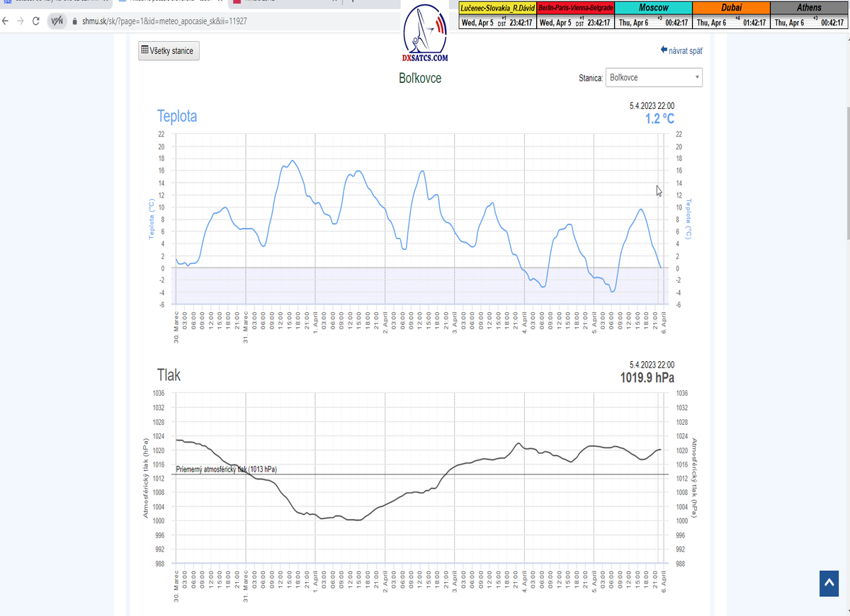Click the padlock site security icon

click(75, 21)
